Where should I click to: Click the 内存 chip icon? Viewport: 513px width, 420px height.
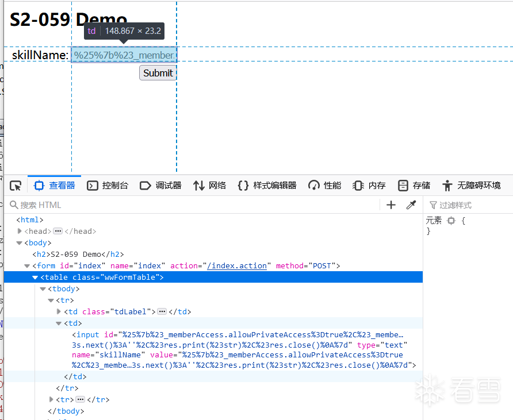[x=358, y=186]
